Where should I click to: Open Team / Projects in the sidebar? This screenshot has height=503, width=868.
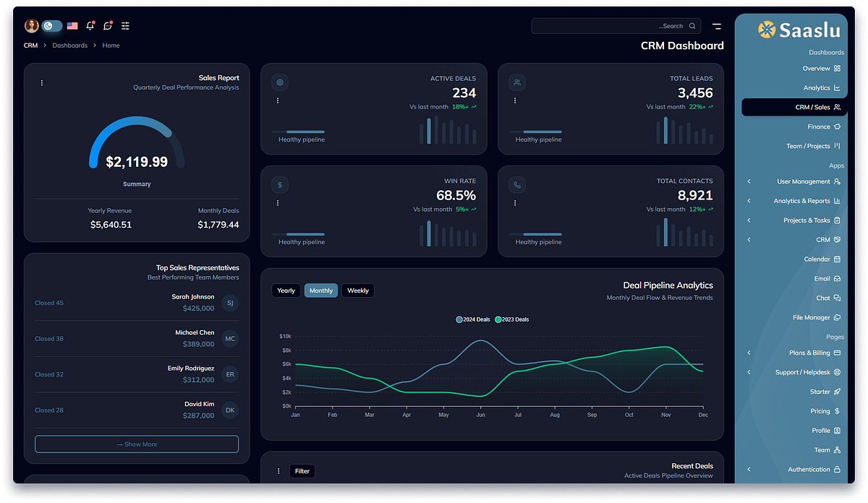click(813, 146)
